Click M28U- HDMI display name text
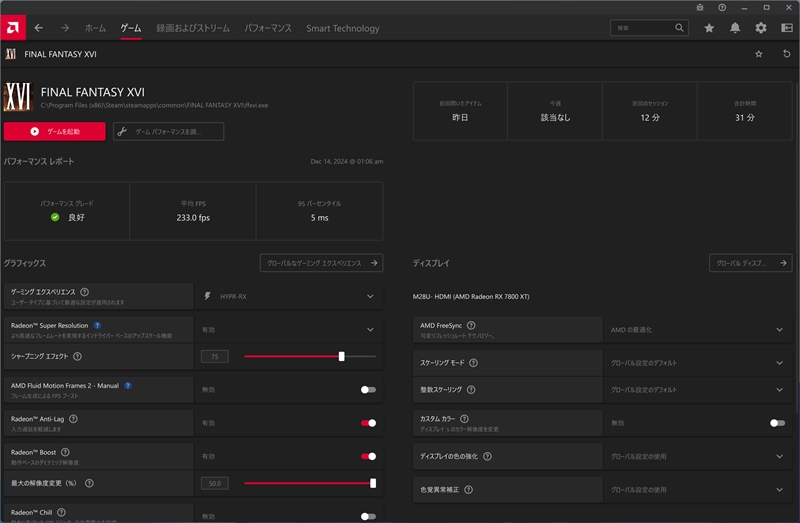This screenshot has height=523, width=800. pyautogui.click(x=471, y=296)
